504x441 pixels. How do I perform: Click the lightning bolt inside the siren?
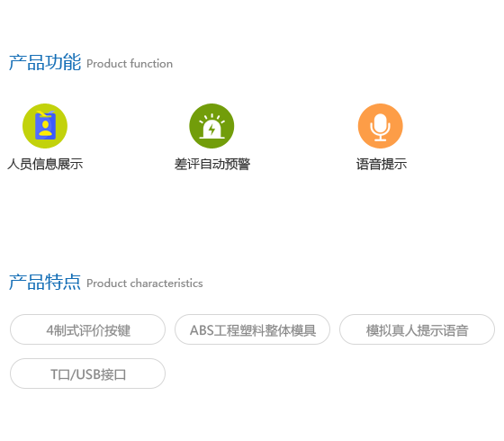211,130
